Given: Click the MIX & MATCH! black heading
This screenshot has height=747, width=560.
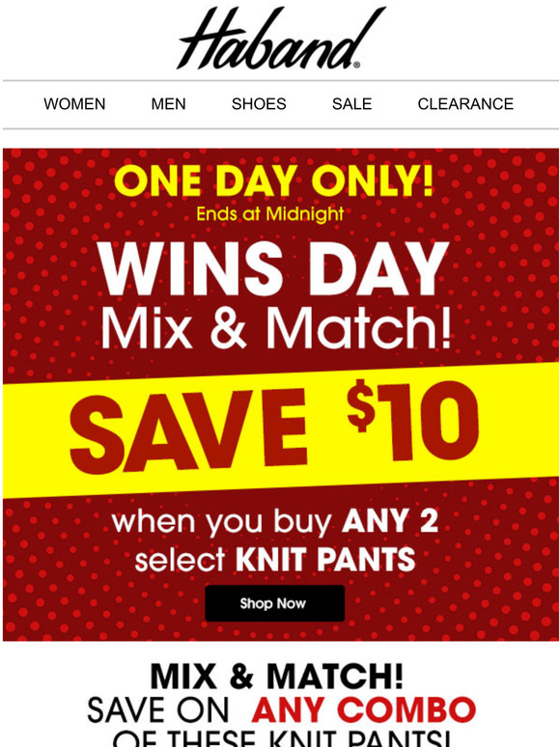Looking at the screenshot, I should tap(277, 676).
